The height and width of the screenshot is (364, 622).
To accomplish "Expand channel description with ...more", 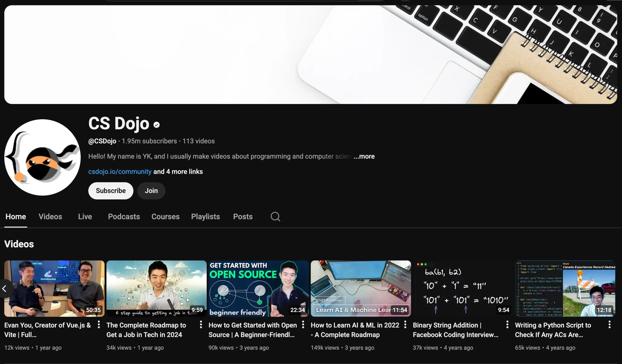I will point(364,156).
